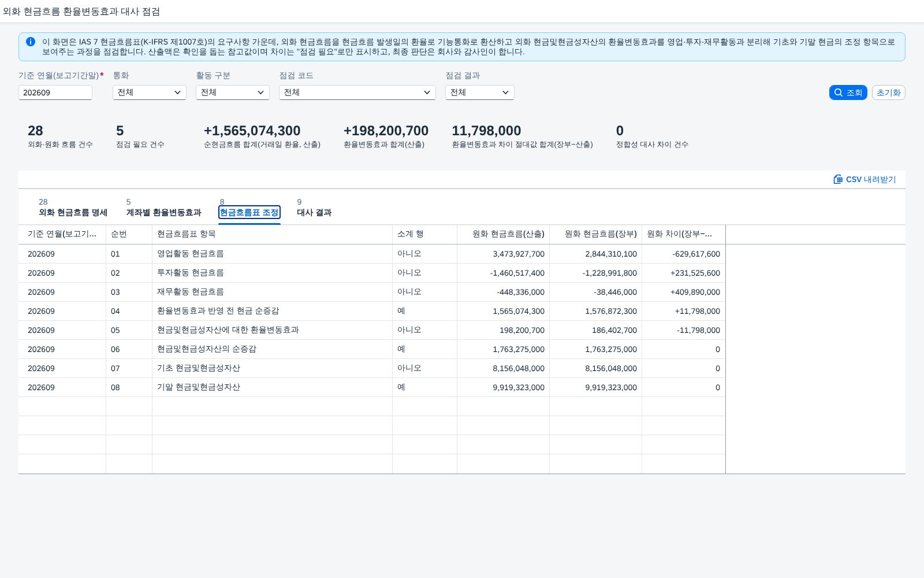Click the CSV download spreadsheet icon

(838, 179)
